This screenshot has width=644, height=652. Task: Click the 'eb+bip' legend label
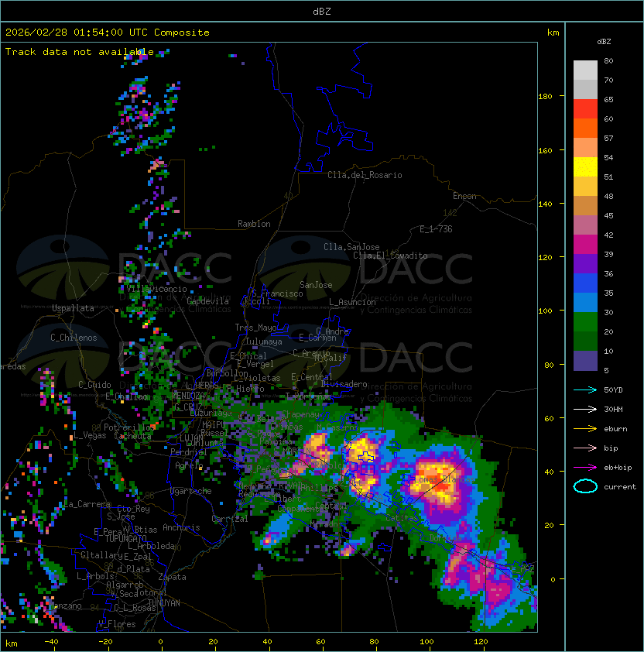[618, 468]
